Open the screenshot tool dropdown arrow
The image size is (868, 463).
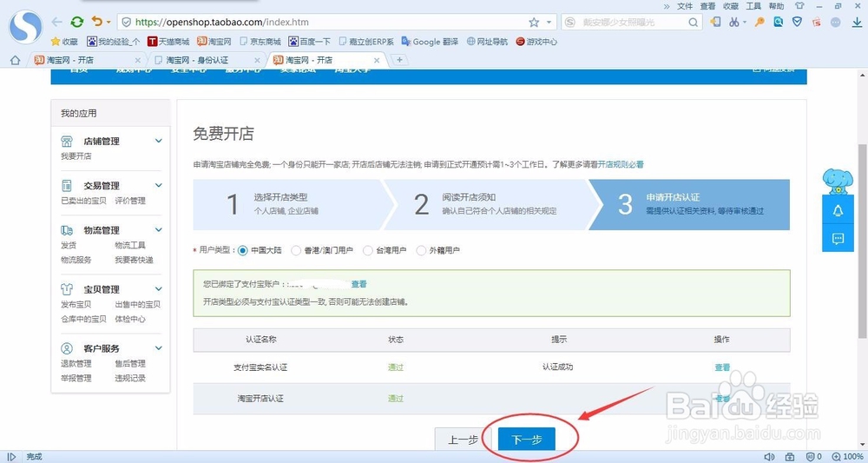point(745,23)
